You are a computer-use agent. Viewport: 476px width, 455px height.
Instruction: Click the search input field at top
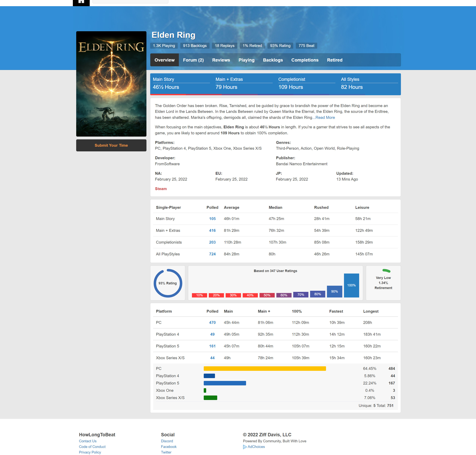tap(130, 1)
